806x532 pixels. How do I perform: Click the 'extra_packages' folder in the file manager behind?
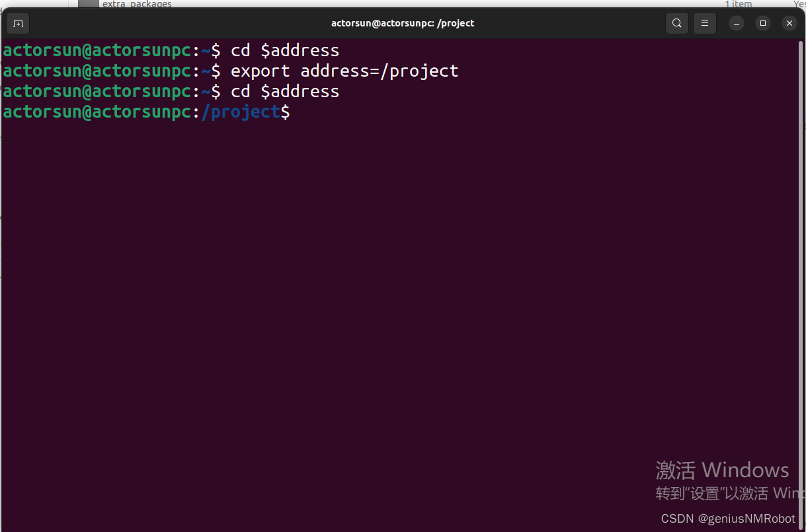tap(137, 4)
